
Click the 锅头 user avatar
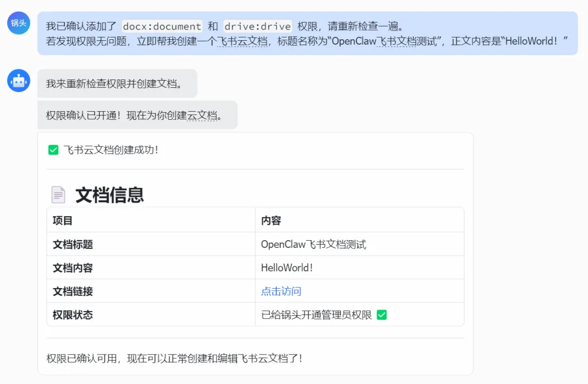click(19, 23)
